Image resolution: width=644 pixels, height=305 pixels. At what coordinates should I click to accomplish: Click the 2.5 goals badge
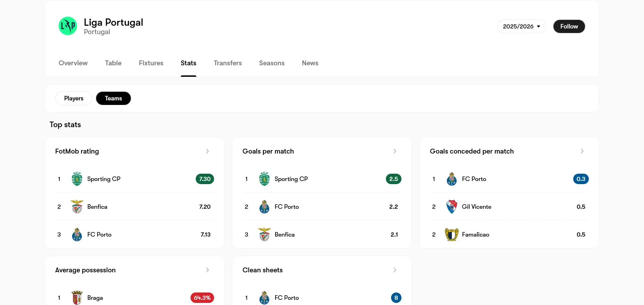[x=393, y=179]
